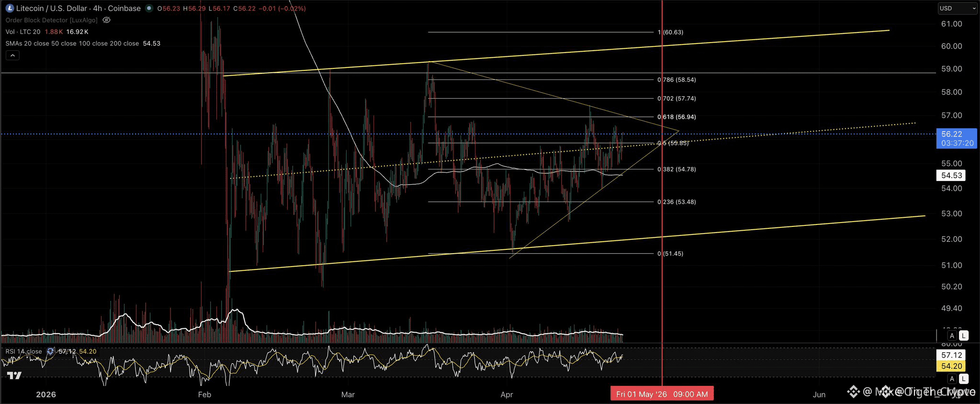Toggle auto scale A on RSI pane

[x=952, y=379]
